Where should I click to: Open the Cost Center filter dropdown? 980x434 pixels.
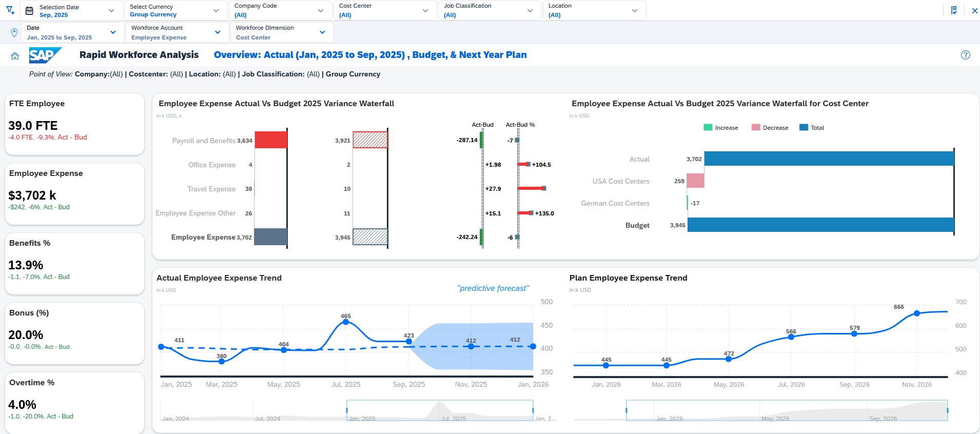click(385, 11)
